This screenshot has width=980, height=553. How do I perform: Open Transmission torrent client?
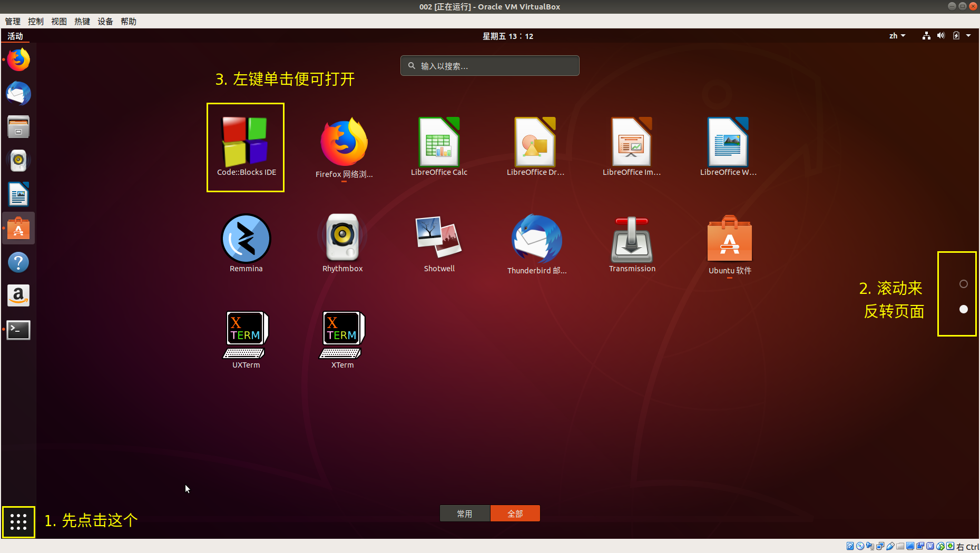coord(632,240)
